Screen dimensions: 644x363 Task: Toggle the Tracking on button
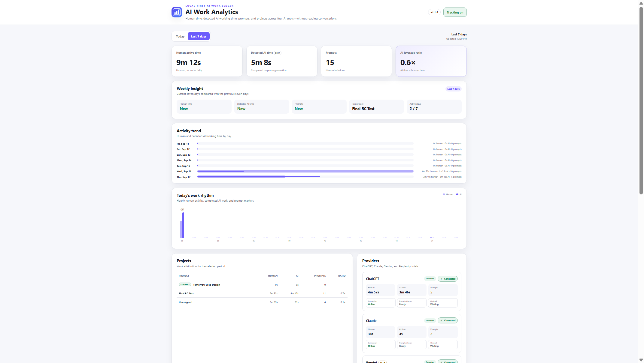point(455,12)
